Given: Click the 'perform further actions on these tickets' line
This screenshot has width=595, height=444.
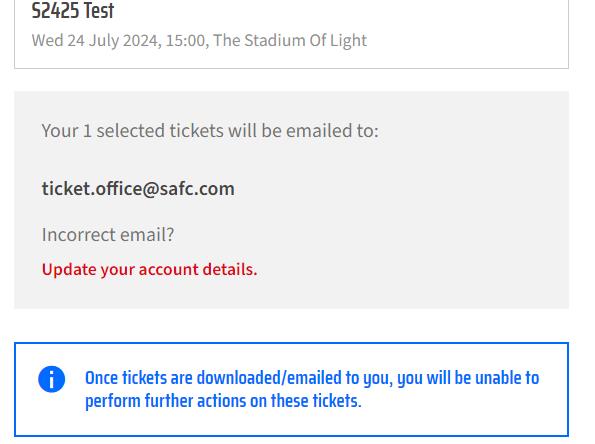Looking at the screenshot, I should pos(223,401).
